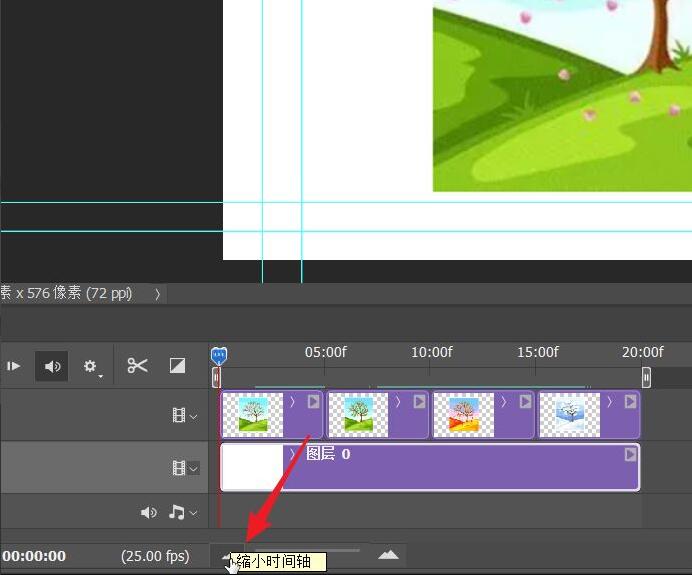This screenshot has width=692, height=575.
Task: Open top video track filmstrip menu
Action: [184, 416]
